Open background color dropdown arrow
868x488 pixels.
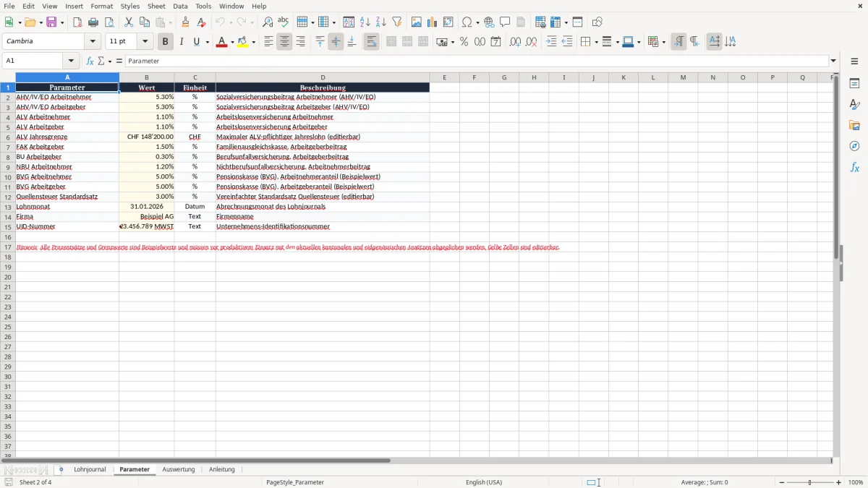click(253, 42)
